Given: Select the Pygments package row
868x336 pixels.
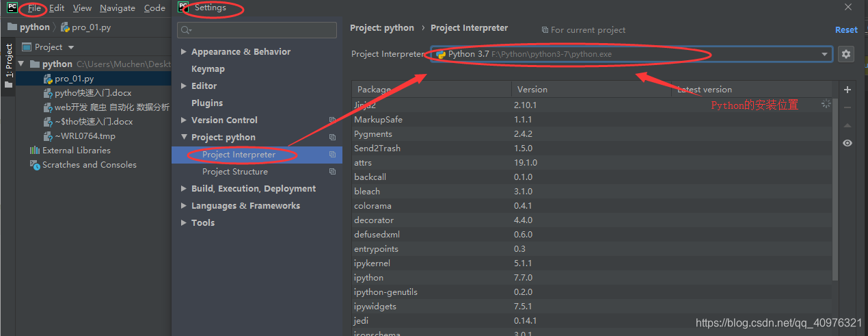Looking at the screenshot, I should 592,133.
